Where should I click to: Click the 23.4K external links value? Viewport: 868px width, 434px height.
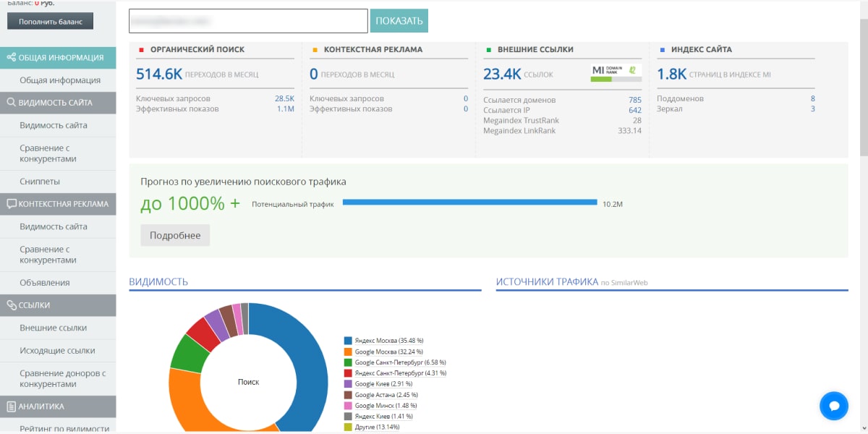[x=502, y=74]
